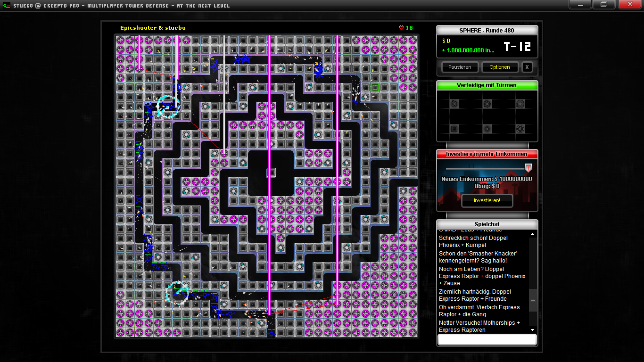This screenshot has height=362, width=644.
Task: Click the chat scrollbar thumb
Action: 533,300
